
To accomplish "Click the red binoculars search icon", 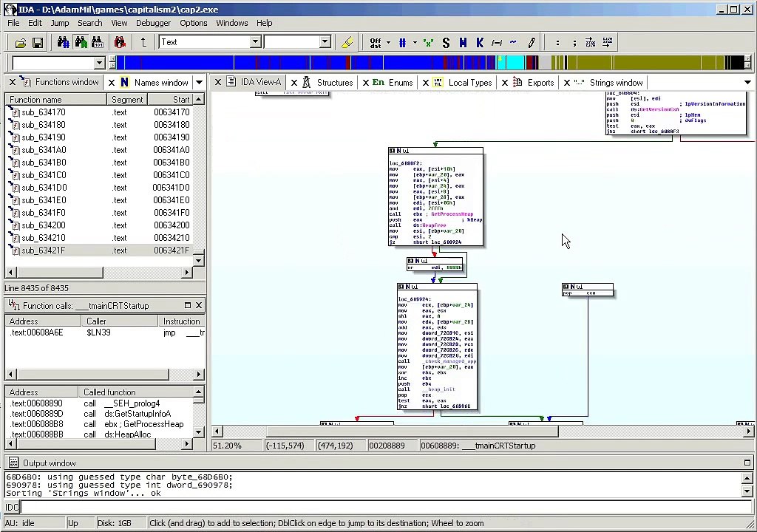I will tap(120, 42).
